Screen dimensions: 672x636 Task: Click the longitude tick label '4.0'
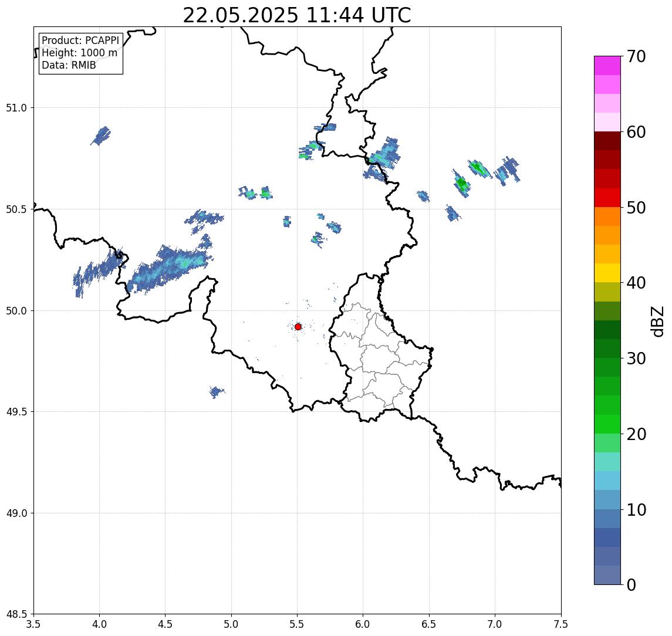(x=99, y=624)
